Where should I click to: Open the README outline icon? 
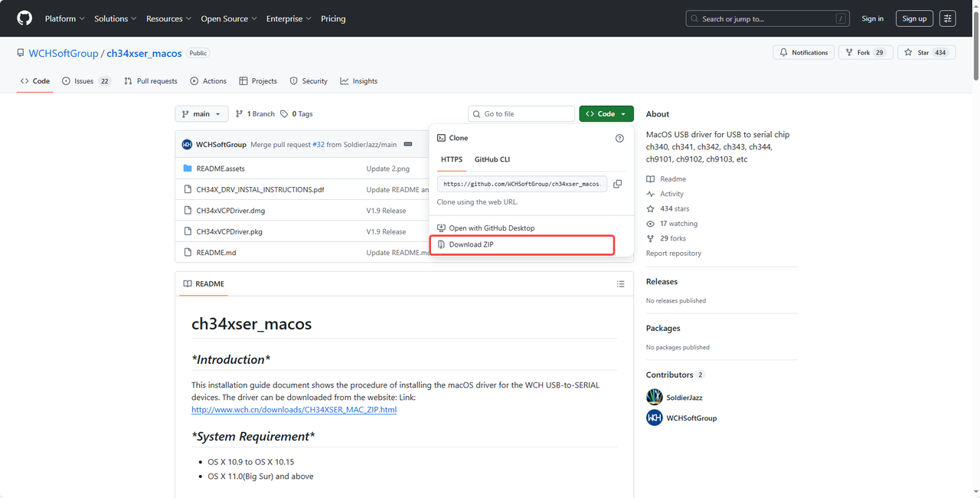[x=620, y=284]
